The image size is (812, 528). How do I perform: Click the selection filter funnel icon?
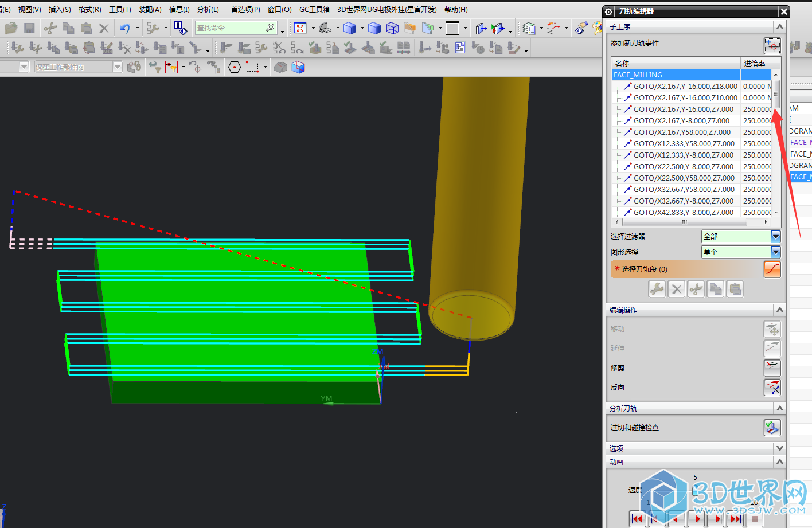171,67
